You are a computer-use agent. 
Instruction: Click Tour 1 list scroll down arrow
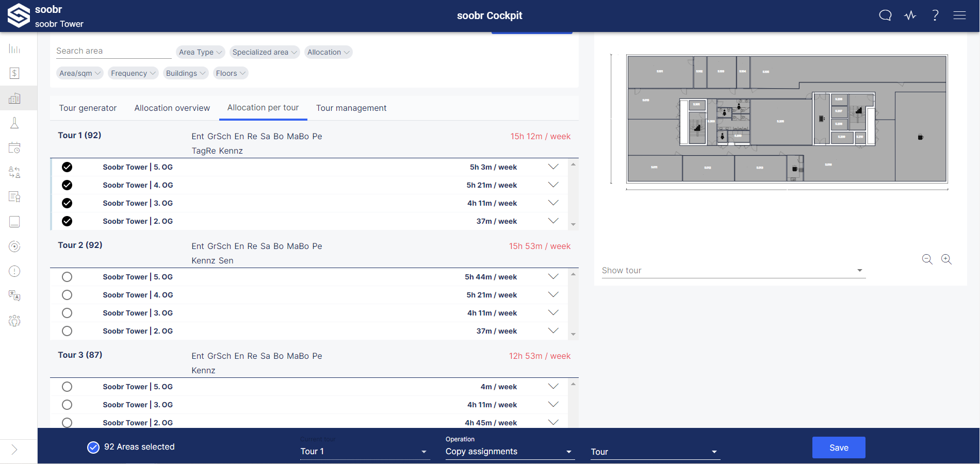coord(573,225)
